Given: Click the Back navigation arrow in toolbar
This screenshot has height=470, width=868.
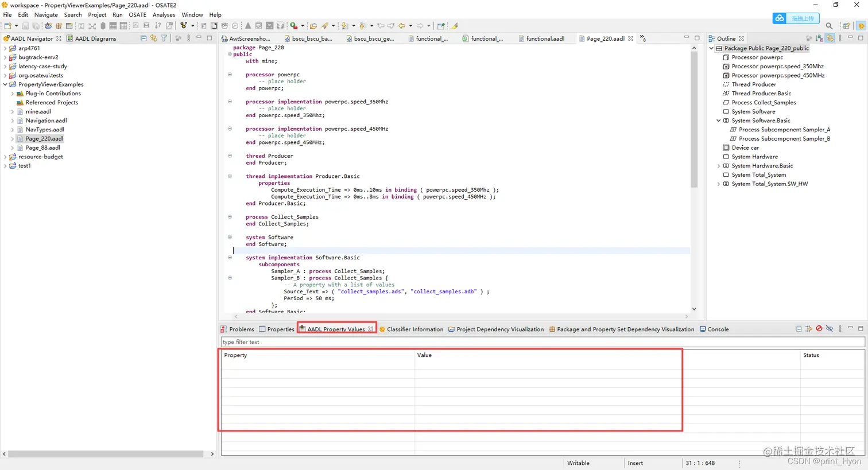Looking at the screenshot, I should coord(402,26).
